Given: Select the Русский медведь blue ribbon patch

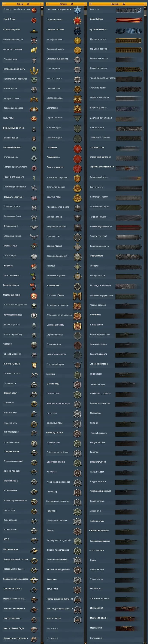Looking at the screenshot, I should coord(129,30).
